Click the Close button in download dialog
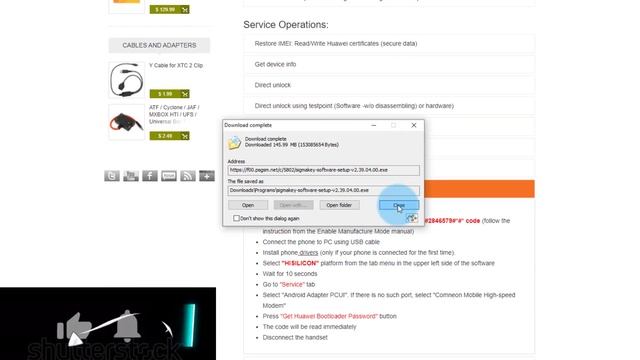 click(399, 205)
